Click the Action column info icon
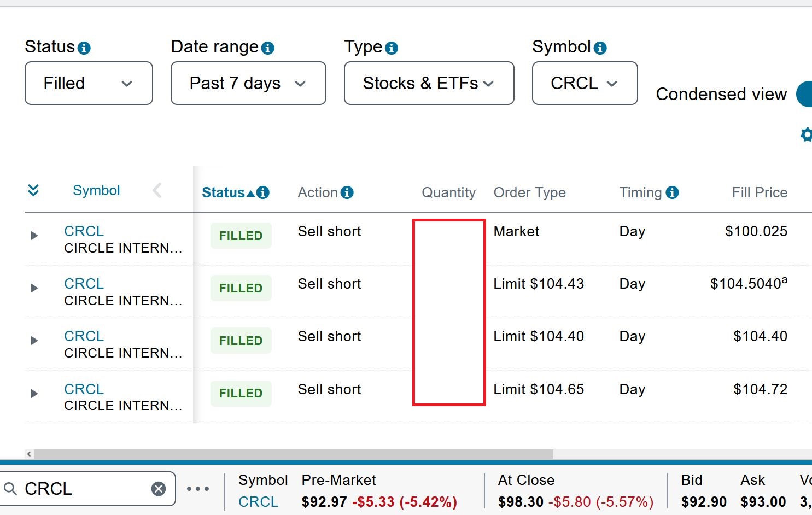Viewport: 812px width, 515px height. click(x=347, y=192)
